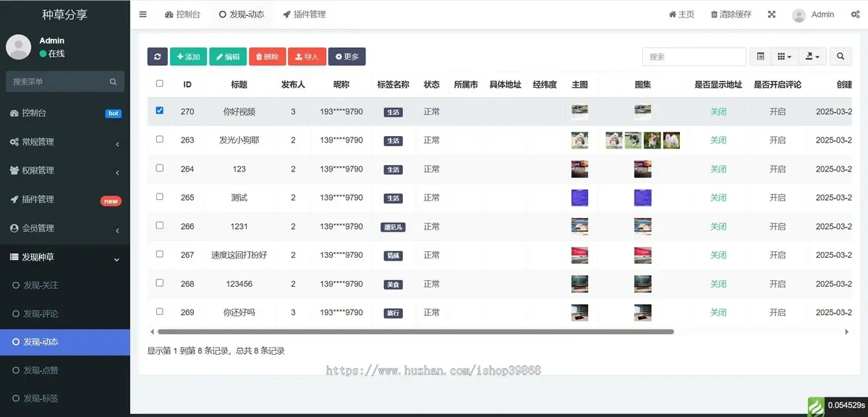Click the horizontal table scrollbar
Image resolution: width=868 pixels, height=417 pixels.
pos(416,332)
